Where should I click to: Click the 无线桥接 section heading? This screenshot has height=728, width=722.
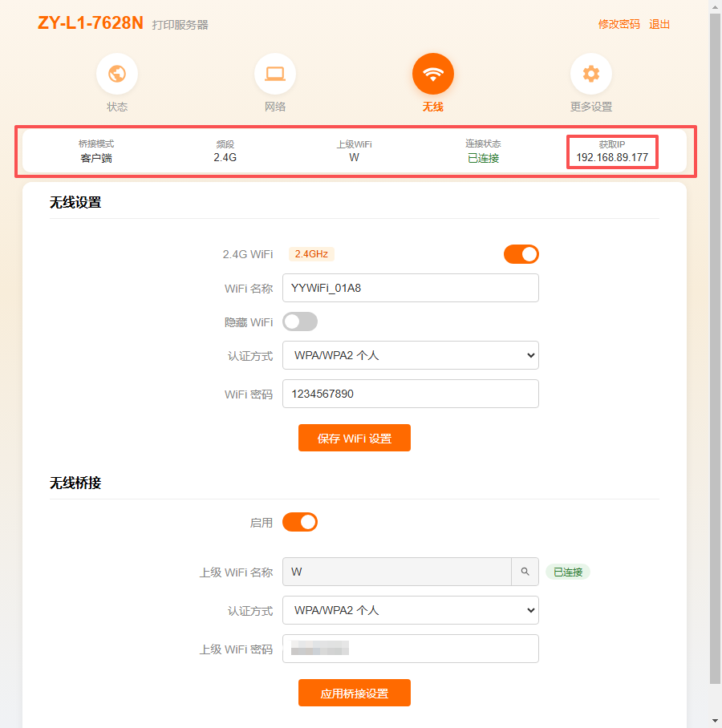75,483
